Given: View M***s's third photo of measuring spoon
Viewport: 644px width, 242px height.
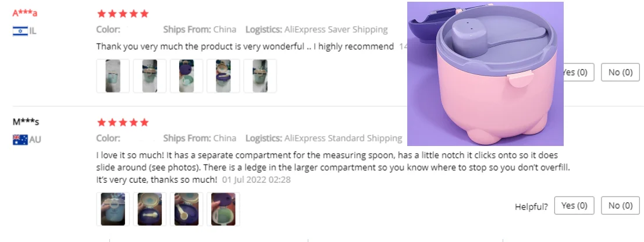Looking at the screenshot, I should [187, 209].
